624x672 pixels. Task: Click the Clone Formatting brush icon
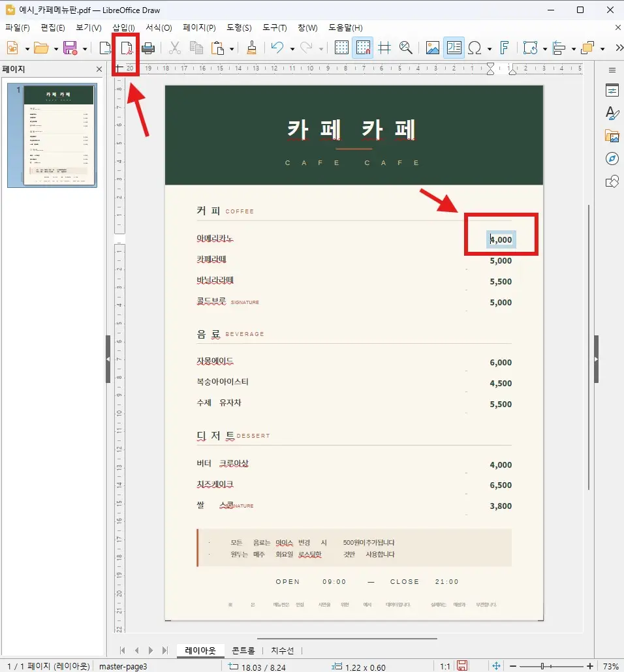(252, 48)
